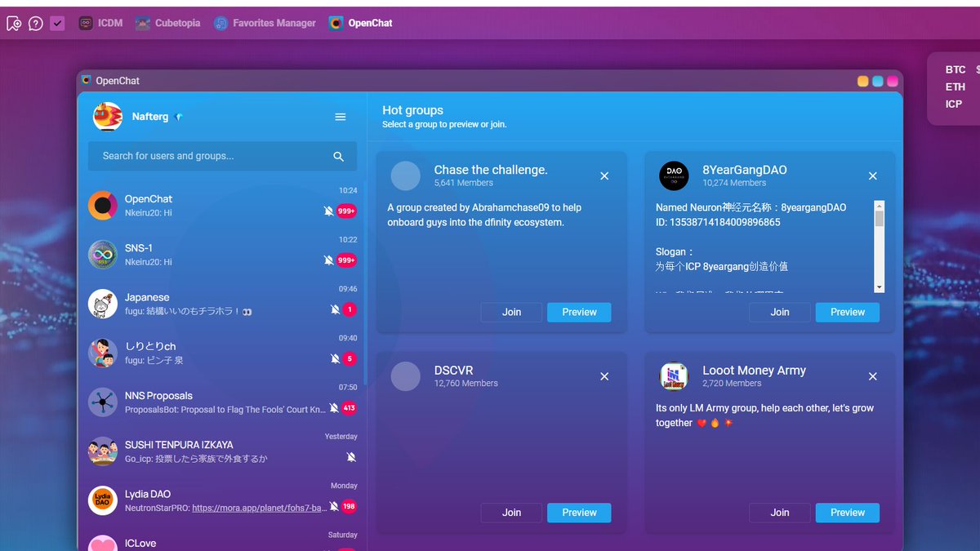Image resolution: width=980 pixels, height=551 pixels.
Task: Dismiss the DSCVR group card
Action: (604, 376)
